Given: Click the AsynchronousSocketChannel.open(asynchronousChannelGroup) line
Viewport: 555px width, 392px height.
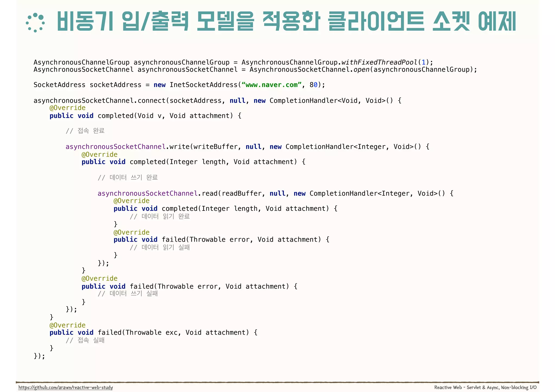Looking at the screenshot, I should (x=255, y=70).
